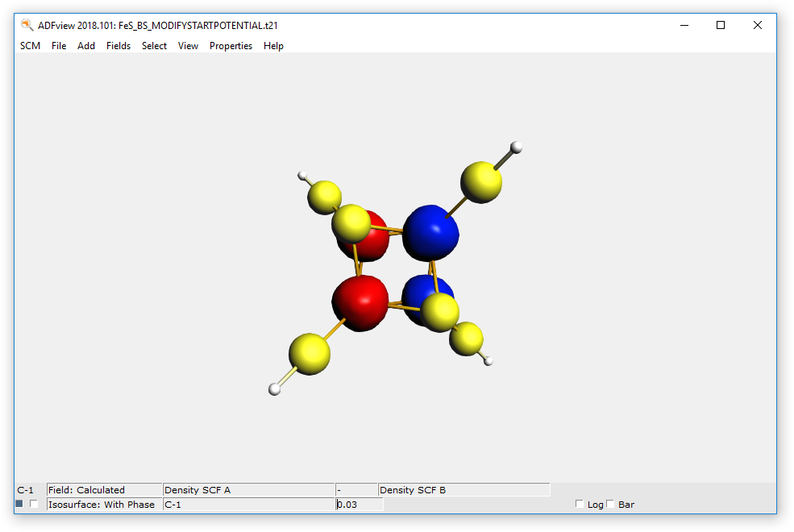This screenshot has height=532, width=794.
Task: Click the isovalue field showing 0.03
Action: [360, 505]
